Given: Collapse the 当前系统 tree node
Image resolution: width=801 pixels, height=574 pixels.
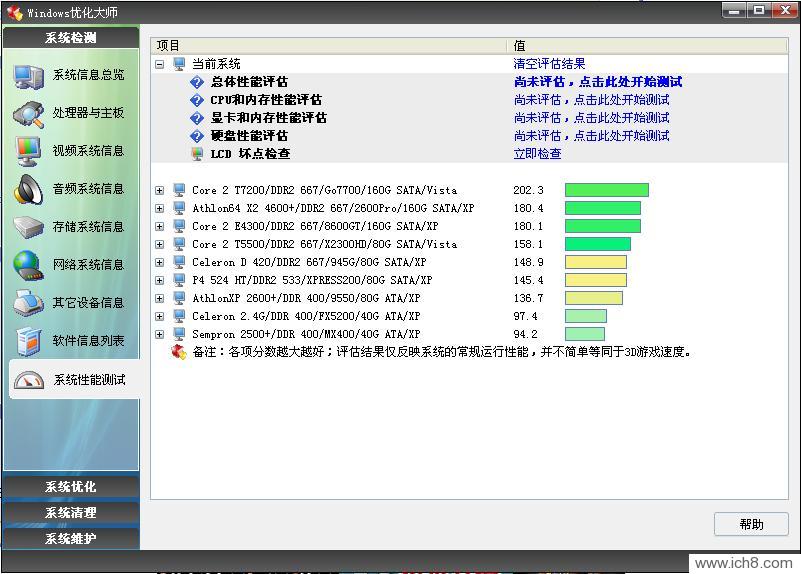Looking at the screenshot, I should (160, 64).
